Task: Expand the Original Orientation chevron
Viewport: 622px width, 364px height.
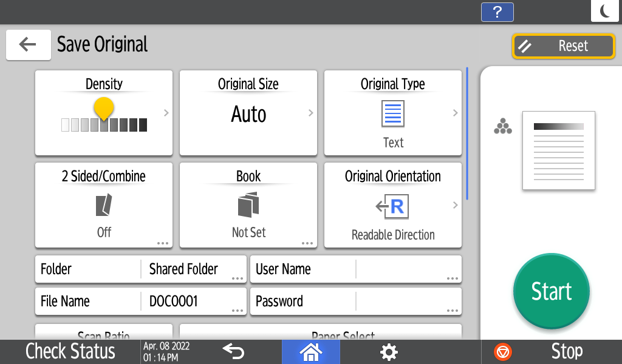Action: click(455, 205)
